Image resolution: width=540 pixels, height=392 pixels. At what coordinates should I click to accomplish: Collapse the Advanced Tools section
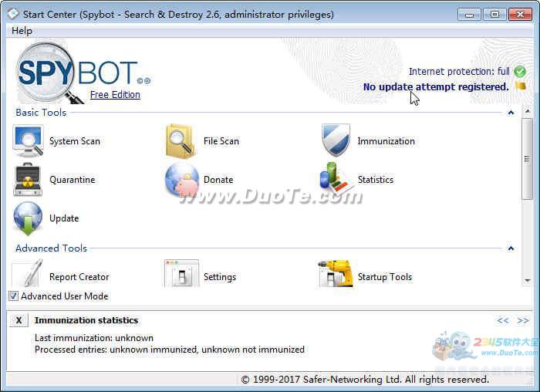[x=511, y=248]
